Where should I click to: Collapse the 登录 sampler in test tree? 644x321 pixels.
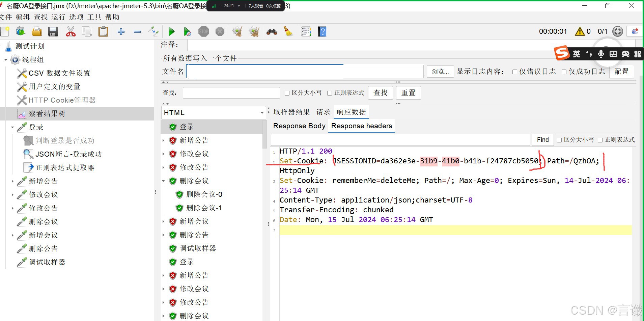(12, 128)
